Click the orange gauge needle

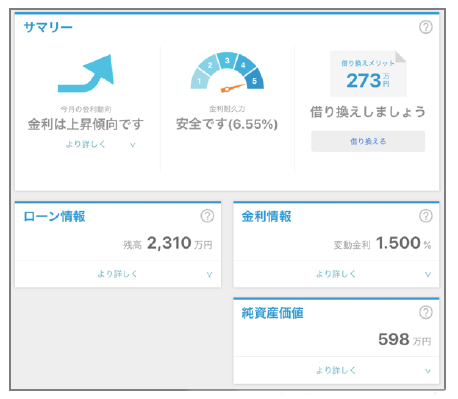[x=233, y=88]
